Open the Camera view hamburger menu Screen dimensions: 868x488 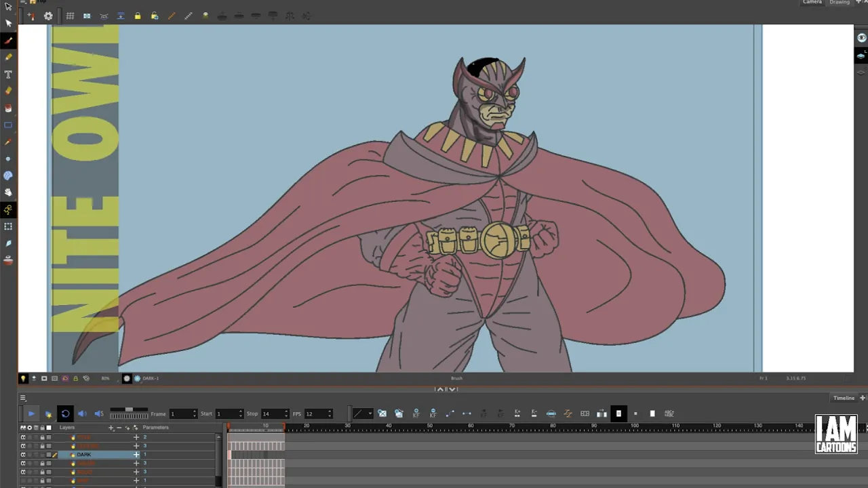(x=22, y=2)
